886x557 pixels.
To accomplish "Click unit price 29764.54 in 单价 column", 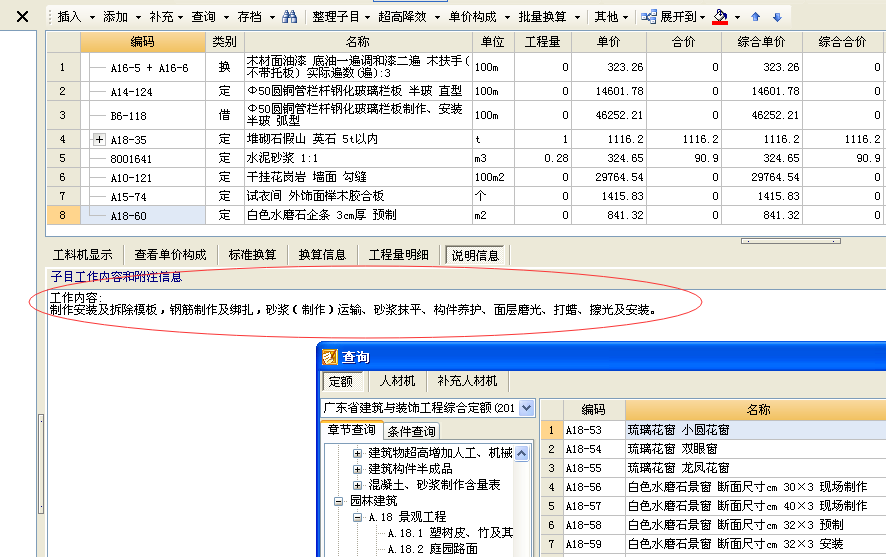I will (609, 177).
